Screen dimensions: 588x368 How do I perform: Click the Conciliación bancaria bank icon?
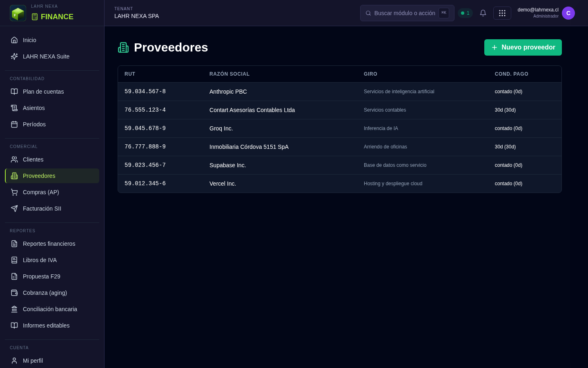pos(14,309)
